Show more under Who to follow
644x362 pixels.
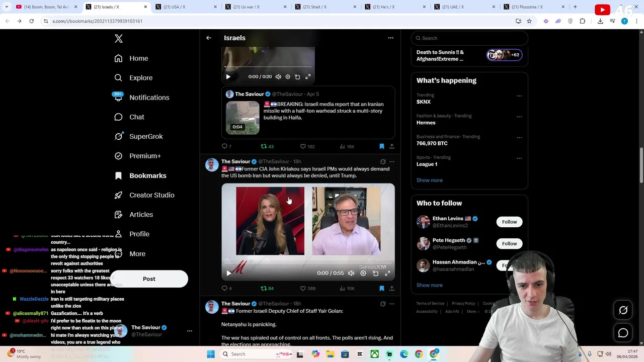(x=430, y=285)
